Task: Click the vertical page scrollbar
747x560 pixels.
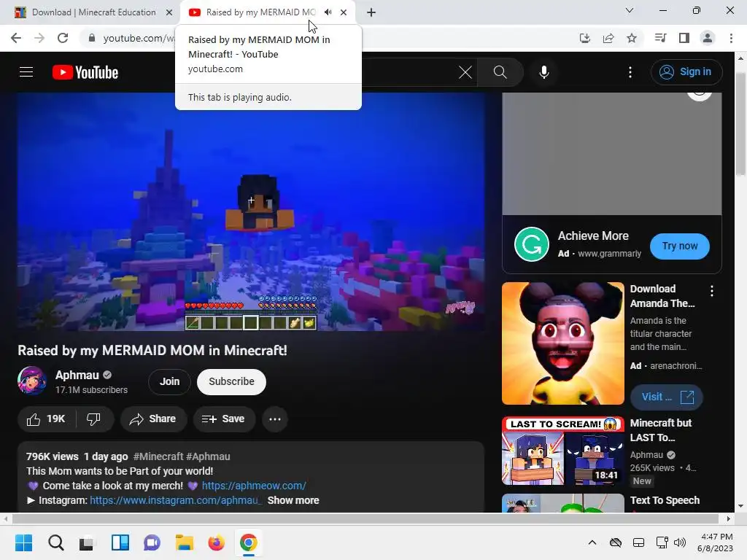Action: point(740,124)
